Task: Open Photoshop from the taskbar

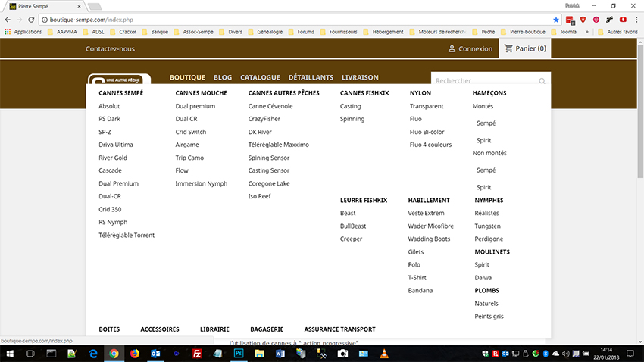Action: coord(239,354)
